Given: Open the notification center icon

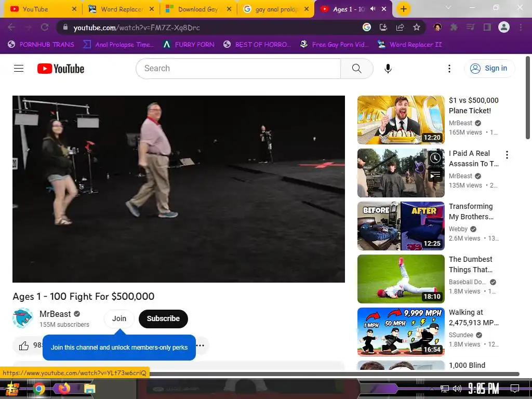Looking at the screenshot, I should click(x=515, y=388).
